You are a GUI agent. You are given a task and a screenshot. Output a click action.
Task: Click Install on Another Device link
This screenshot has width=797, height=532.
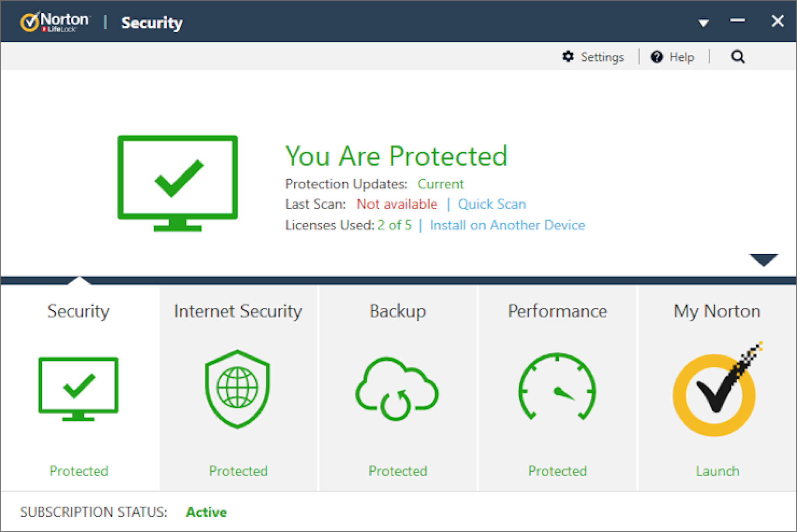coord(507,225)
